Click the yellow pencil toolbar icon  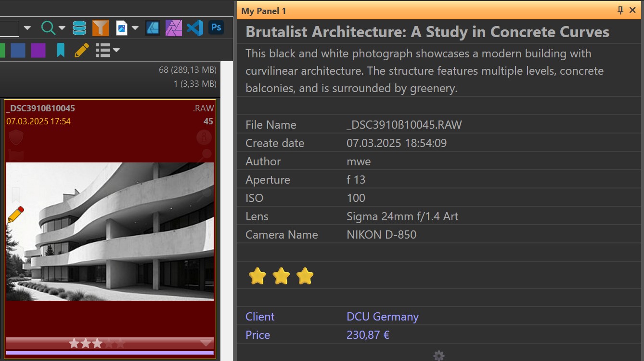(81, 50)
